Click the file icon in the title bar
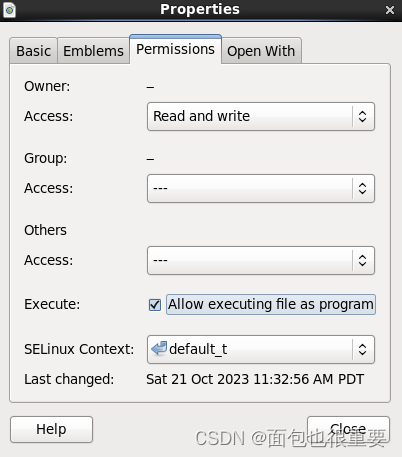402x457 pixels. coord(9,10)
